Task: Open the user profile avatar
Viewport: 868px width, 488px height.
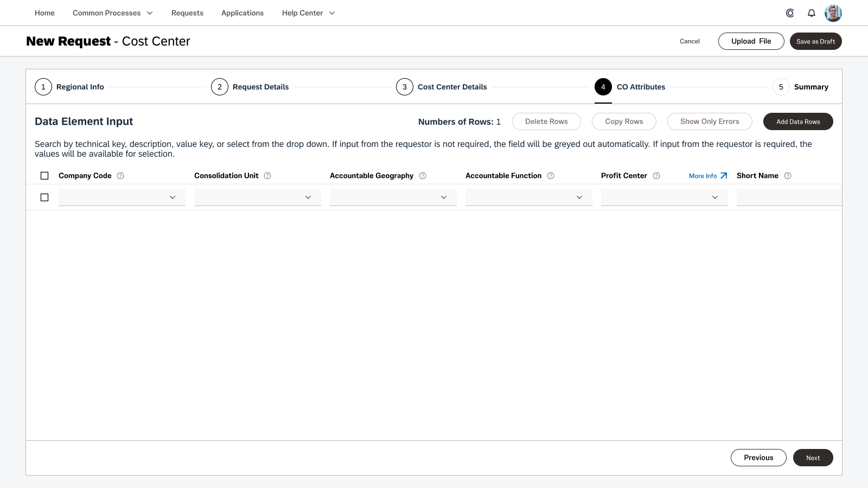Action: pyautogui.click(x=833, y=13)
